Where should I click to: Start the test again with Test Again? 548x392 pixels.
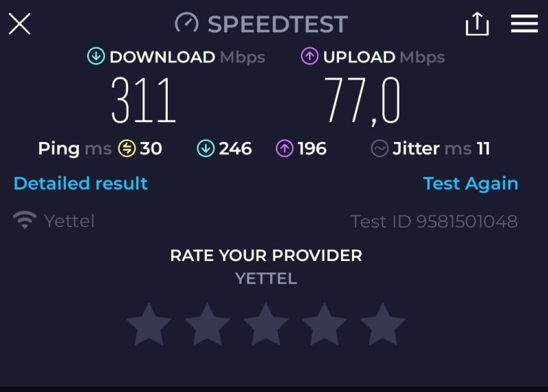click(471, 184)
